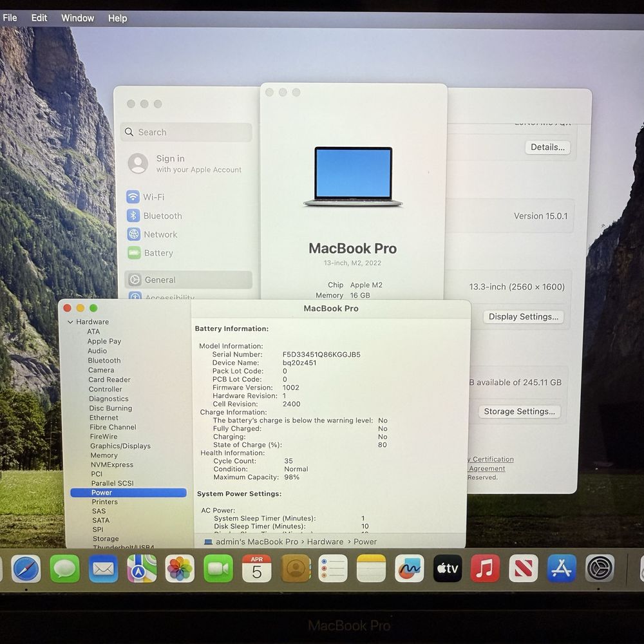
Task: Select Memory in Hardware list
Action: (x=104, y=455)
